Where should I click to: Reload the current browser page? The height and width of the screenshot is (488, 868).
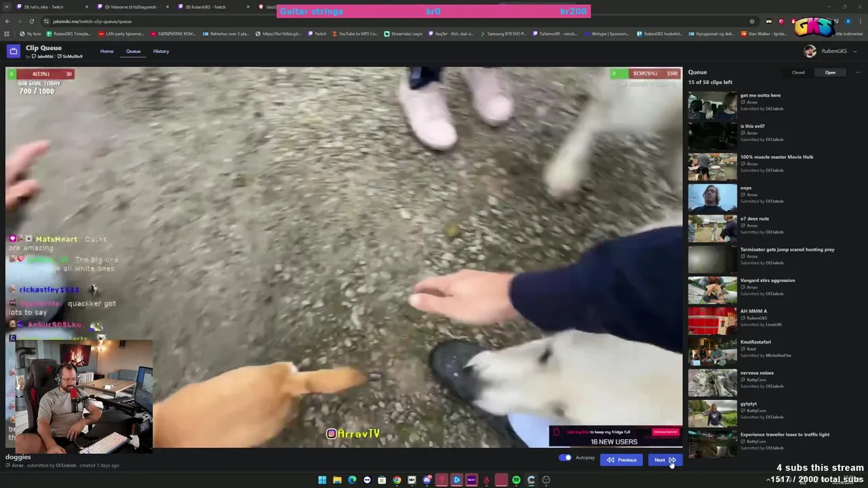coord(31,21)
